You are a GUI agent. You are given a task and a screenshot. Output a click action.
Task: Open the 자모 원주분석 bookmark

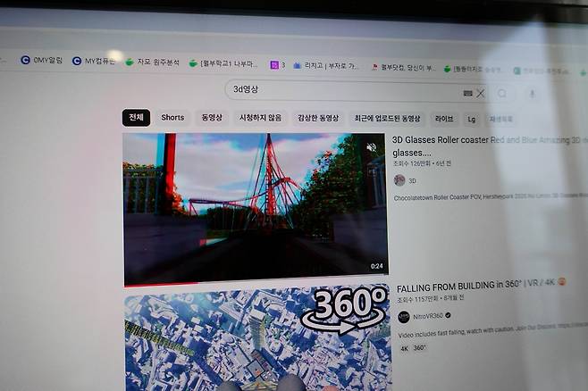tap(153, 62)
